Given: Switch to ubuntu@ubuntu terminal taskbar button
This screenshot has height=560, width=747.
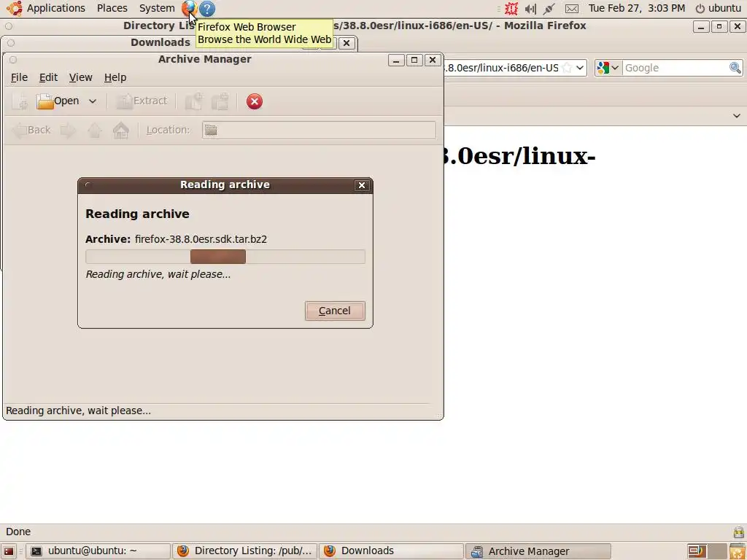Looking at the screenshot, I should coord(98,551).
